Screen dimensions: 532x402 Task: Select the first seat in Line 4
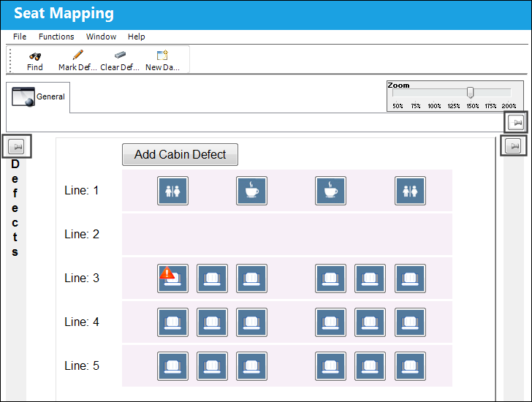[x=172, y=322]
